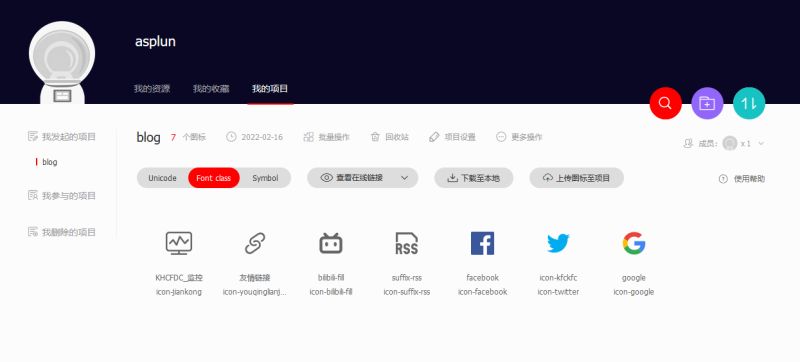
Task: Switch to Unicode mode
Action: 162,178
